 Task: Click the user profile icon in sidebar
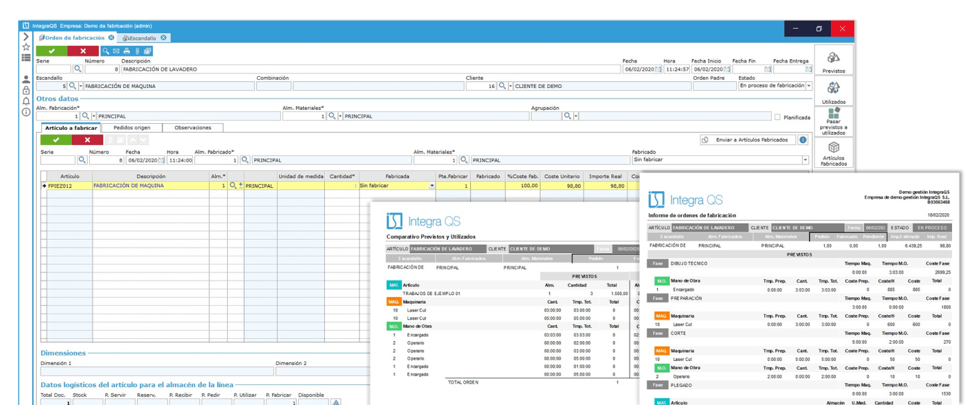click(x=26, y=79)
